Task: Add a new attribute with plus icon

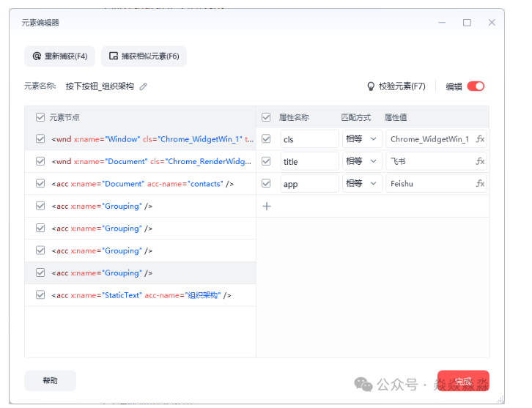Action: tap(267, 207)
